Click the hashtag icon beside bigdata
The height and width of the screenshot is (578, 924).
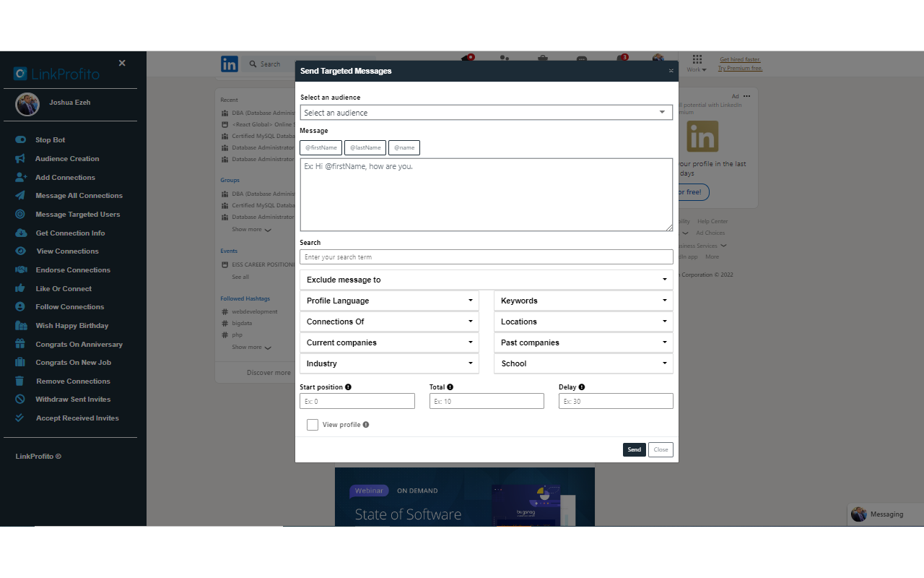[x=225, y=323]
